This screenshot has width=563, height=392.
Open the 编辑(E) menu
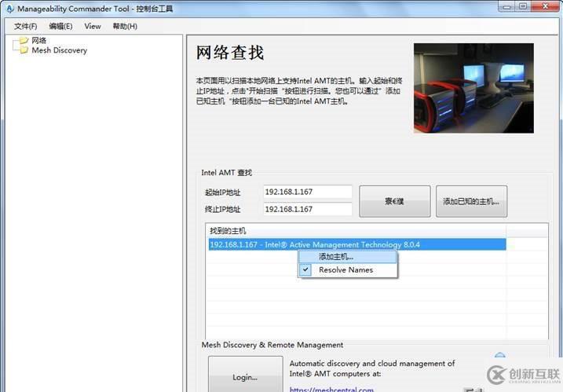point(60,26)
